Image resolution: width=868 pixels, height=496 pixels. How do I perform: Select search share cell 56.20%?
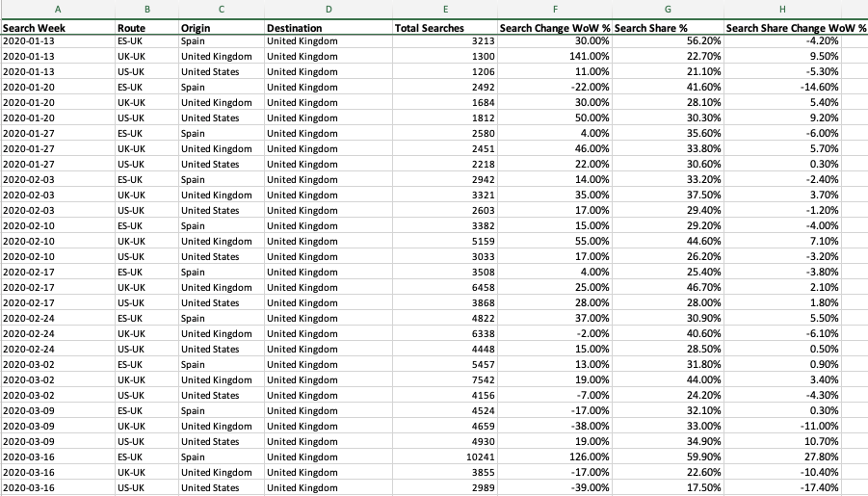coord(668,41)
